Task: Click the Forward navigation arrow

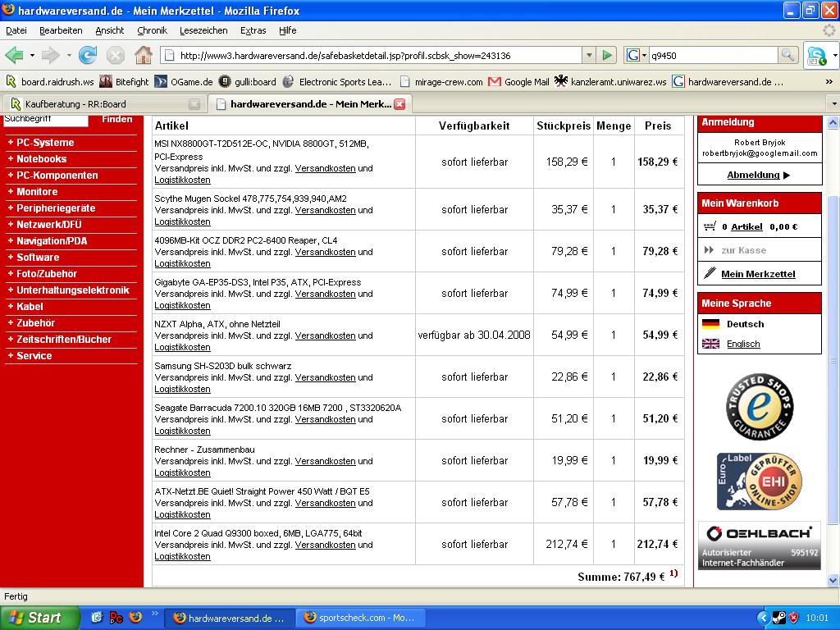Action: (51, 55)
